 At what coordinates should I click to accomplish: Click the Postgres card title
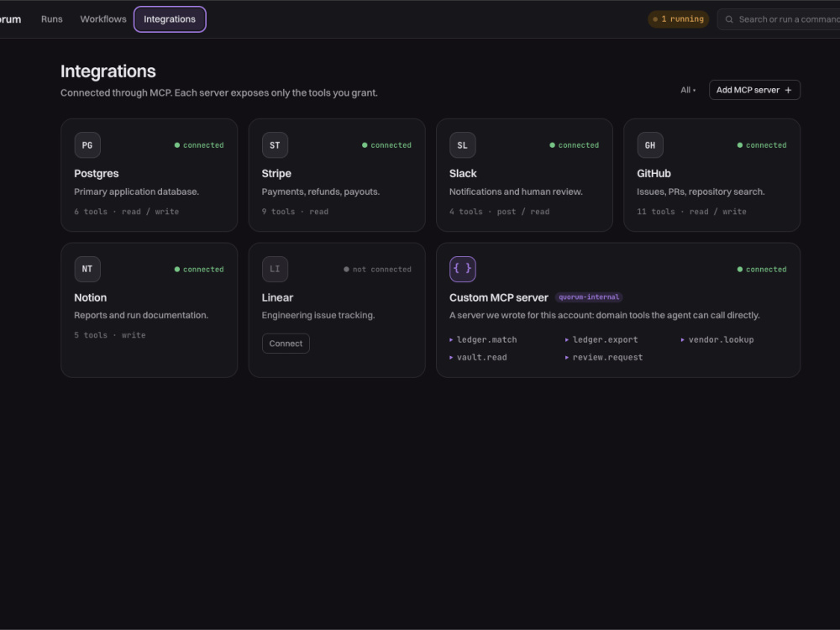pos(97,174)
